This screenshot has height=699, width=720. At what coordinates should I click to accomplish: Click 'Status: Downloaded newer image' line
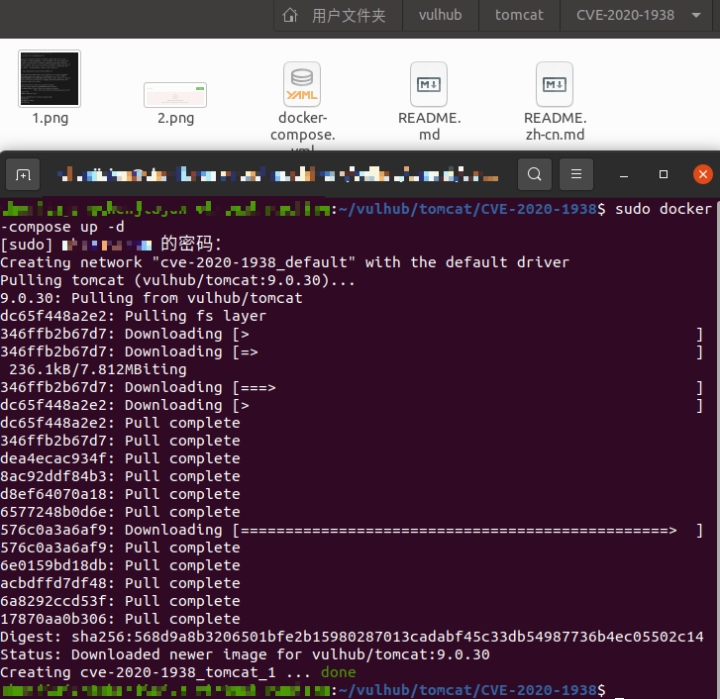tap(245, 654)
